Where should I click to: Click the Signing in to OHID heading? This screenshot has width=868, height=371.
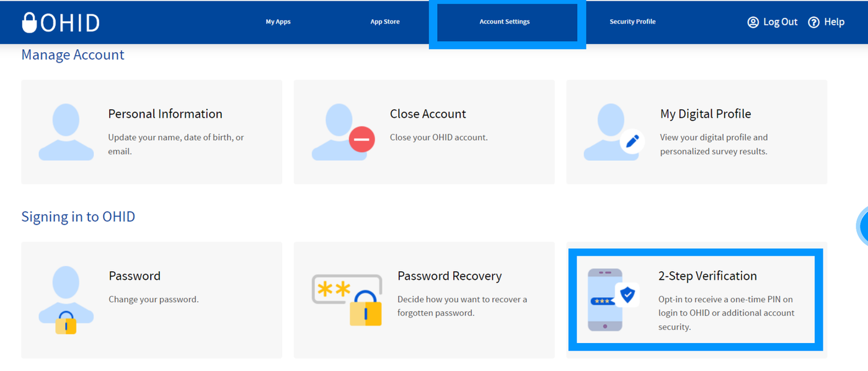(78, 217)
